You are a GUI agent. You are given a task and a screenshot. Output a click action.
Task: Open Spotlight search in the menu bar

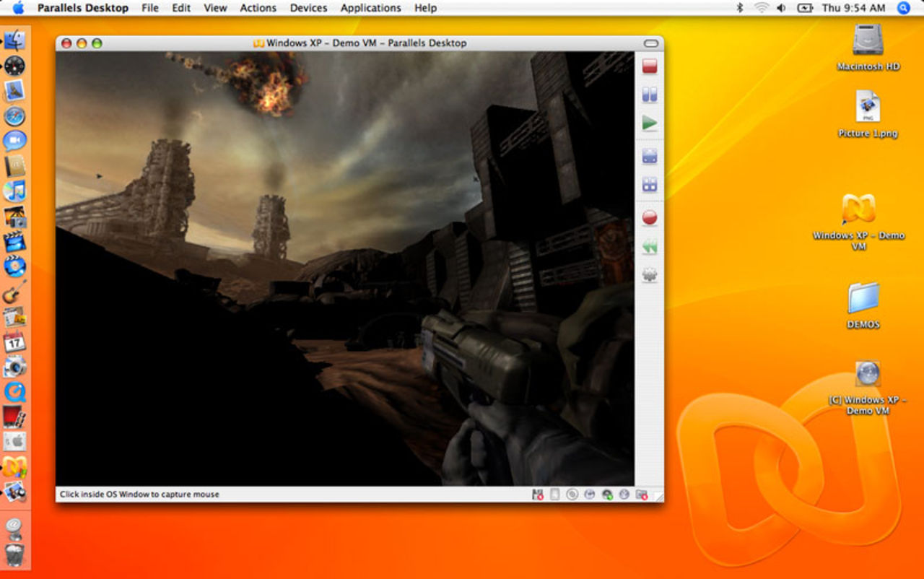pos(903,8)
